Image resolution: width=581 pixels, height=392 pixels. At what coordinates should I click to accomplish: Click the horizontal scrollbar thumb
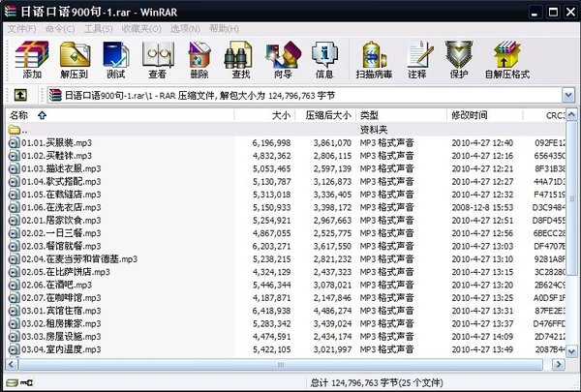pyautogui.click(x=281, y=364)
